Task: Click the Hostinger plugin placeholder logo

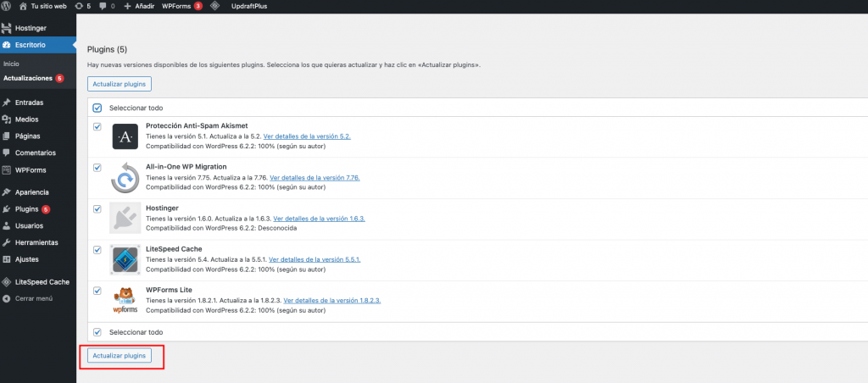Action: tap(125, 218)
